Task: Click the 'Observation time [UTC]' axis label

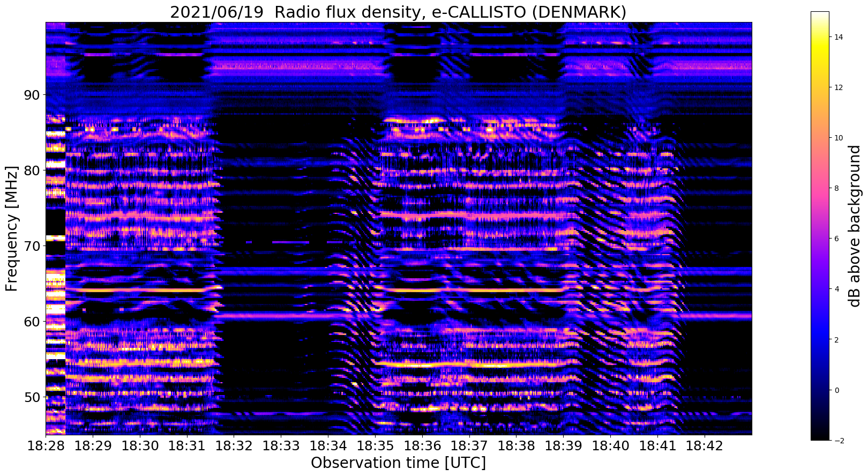Action: (x=398, y=463)
